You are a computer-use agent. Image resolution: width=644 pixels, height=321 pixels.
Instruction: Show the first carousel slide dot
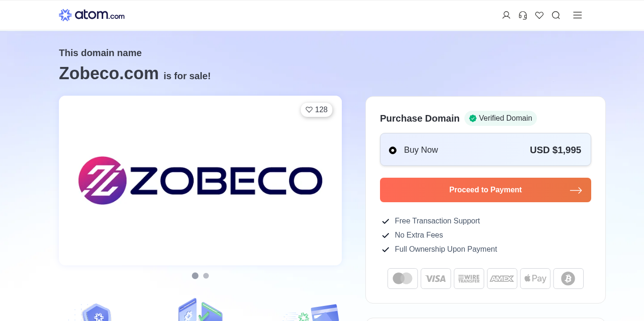click(195, 276)
